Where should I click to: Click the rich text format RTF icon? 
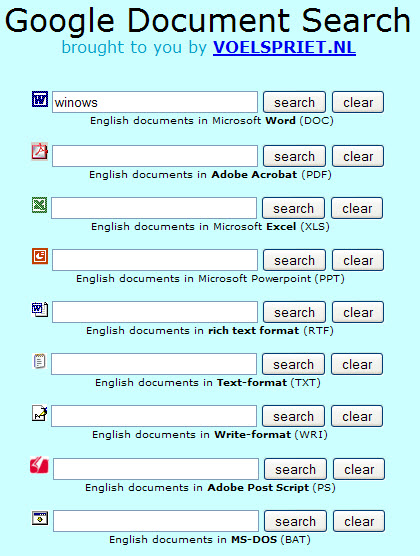click(x=40, y=309)
